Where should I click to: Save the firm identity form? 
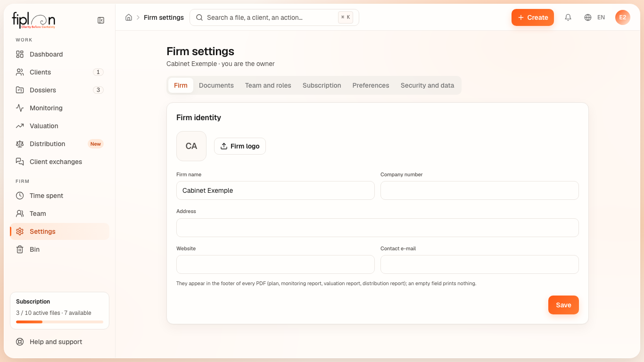(x=563, y=305)
